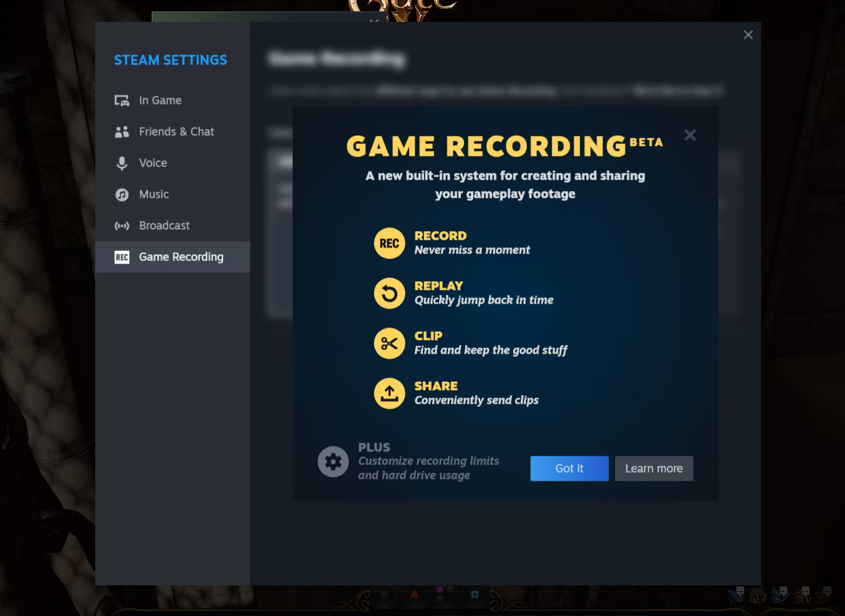This screenshot has width=845, height=616.
Task: Open Voice settings from the sidebar
Action: [x=153, y=163]
